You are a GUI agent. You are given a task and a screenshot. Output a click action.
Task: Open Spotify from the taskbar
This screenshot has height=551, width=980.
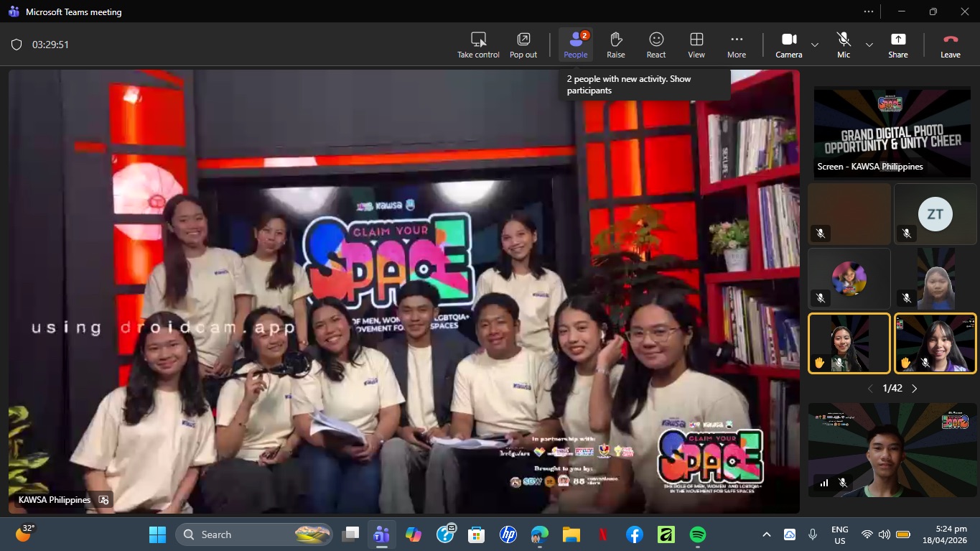697,534
